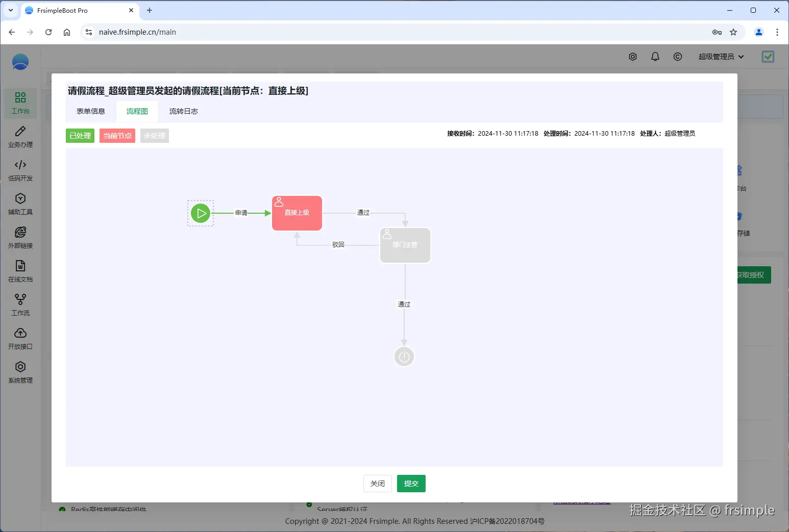
Task: Toggle the 未处理 legend badge
Action: point(154,136)
